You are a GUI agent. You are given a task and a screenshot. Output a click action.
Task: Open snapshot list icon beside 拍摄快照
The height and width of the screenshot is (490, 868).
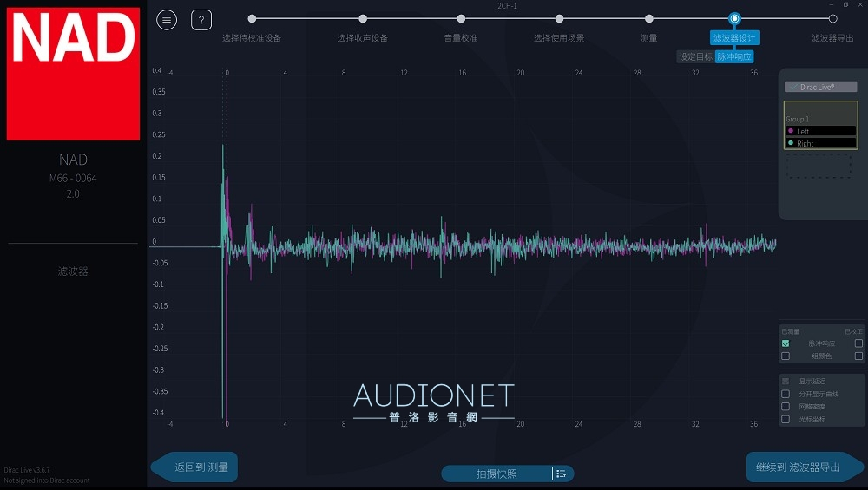pos(562,474)
